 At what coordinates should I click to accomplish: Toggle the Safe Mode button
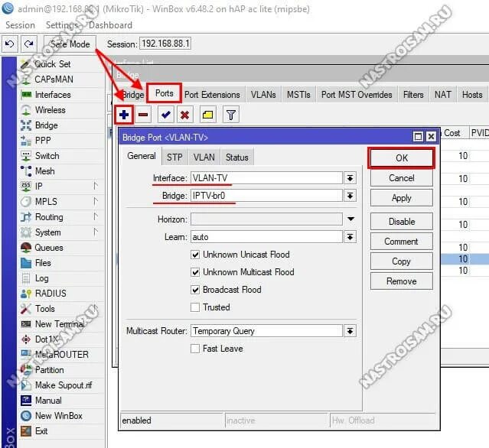click(70, 44)
